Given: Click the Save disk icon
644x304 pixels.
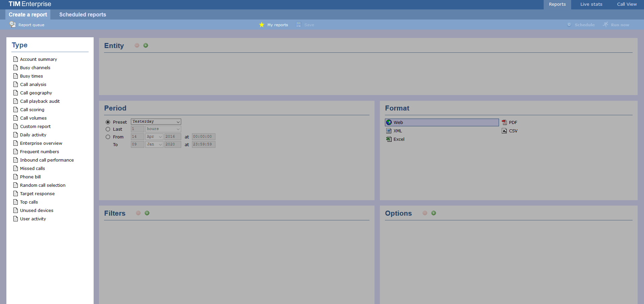Looking at the screenshot, I should (298, 25).
